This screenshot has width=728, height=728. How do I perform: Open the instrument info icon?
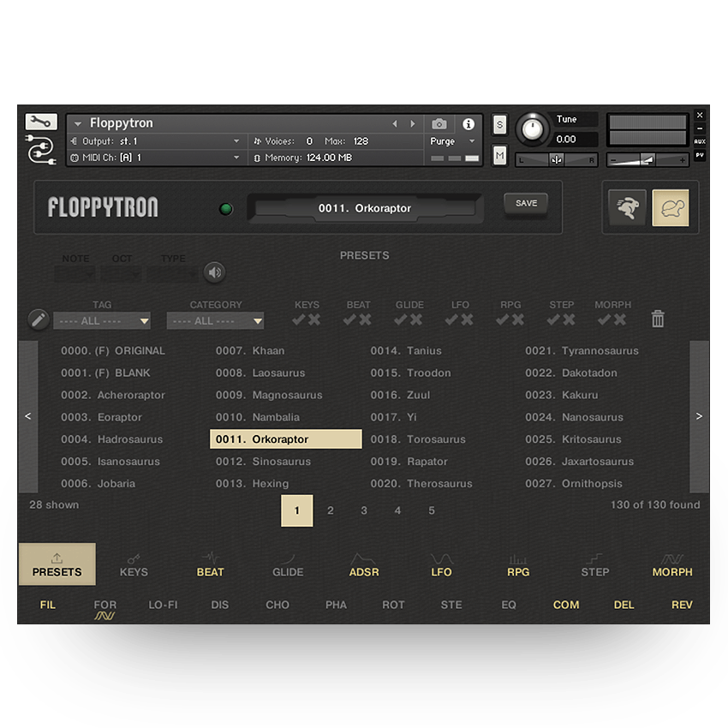click(x=468, y=124)
